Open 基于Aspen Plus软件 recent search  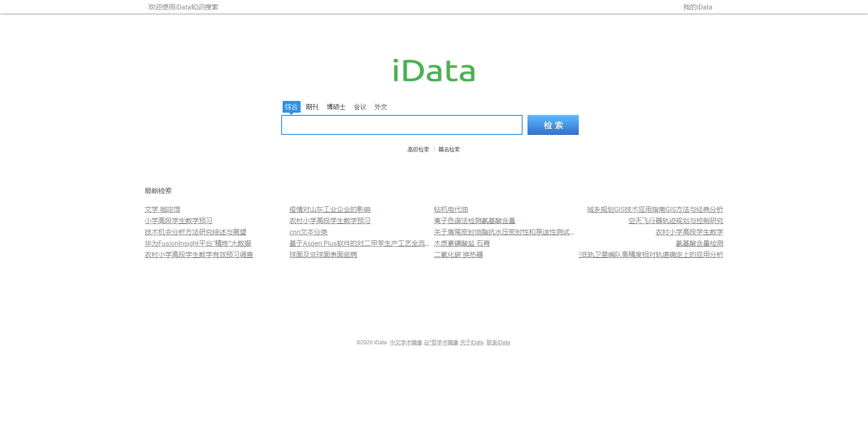(x=359, y=243)
